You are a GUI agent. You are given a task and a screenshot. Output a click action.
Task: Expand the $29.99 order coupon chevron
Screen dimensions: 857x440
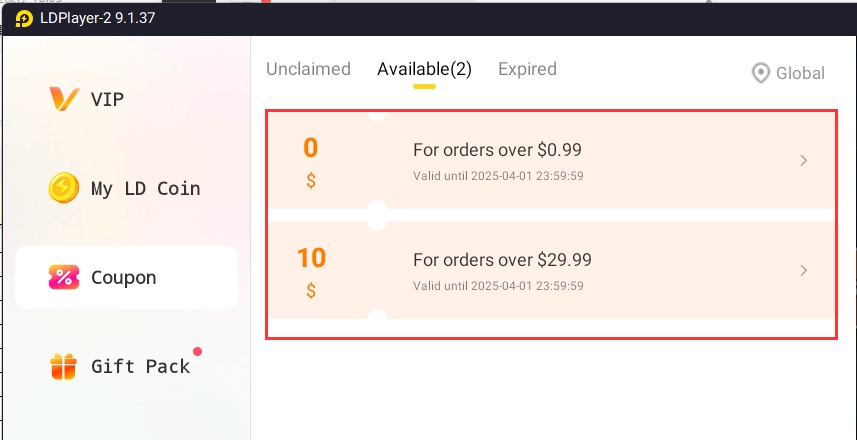point(804,270)
